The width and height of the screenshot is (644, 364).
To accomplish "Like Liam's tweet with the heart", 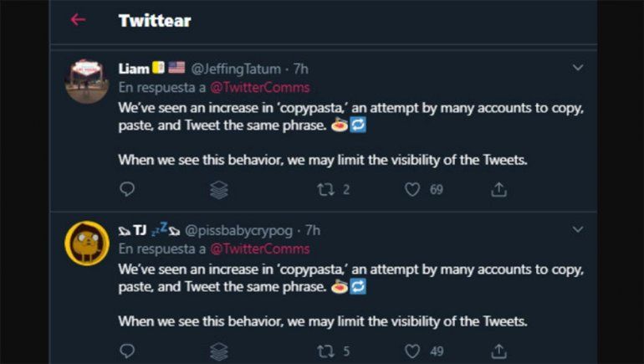I will click(x=412, y=190).
